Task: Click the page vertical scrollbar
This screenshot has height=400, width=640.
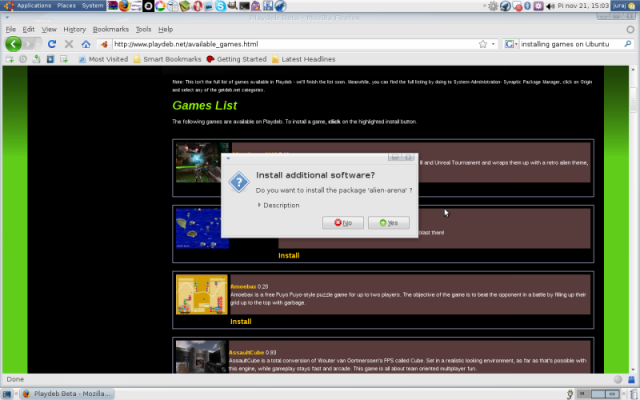Action: coord(633,220)
